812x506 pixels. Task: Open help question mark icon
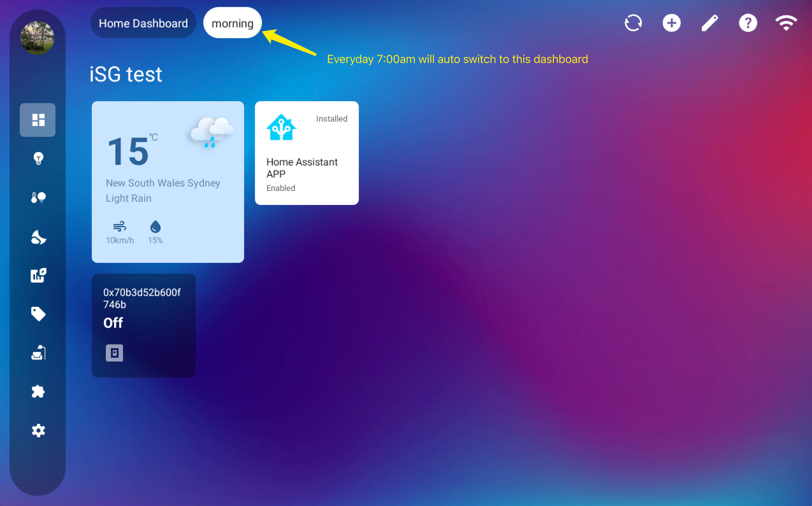tap(748, 23)
